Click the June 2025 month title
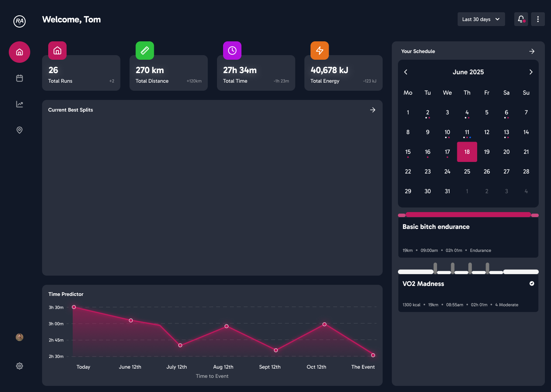 pos(468,72)
